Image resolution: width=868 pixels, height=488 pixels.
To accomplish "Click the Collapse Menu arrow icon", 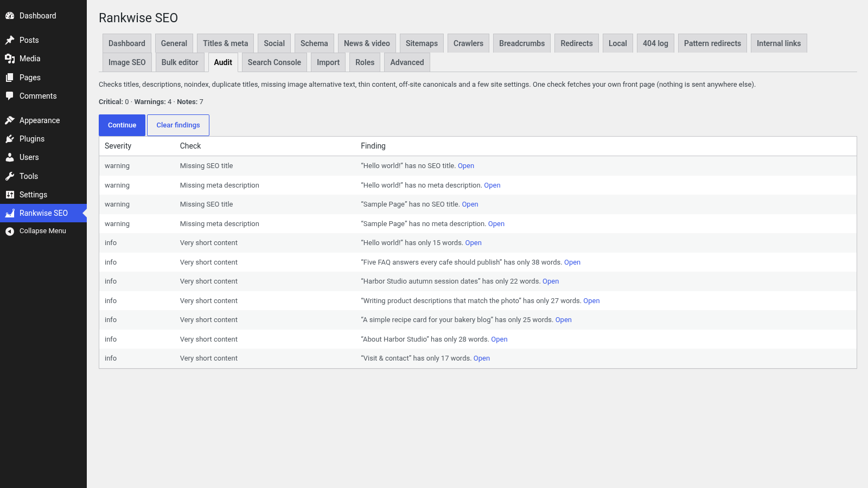I will pyautogui.click(x=10, y=231).
